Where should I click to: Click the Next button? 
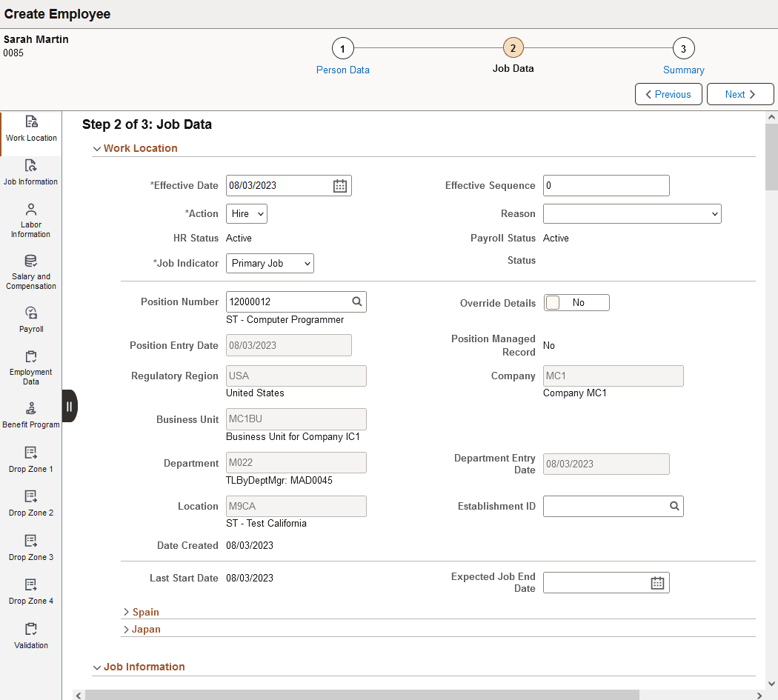739,94
